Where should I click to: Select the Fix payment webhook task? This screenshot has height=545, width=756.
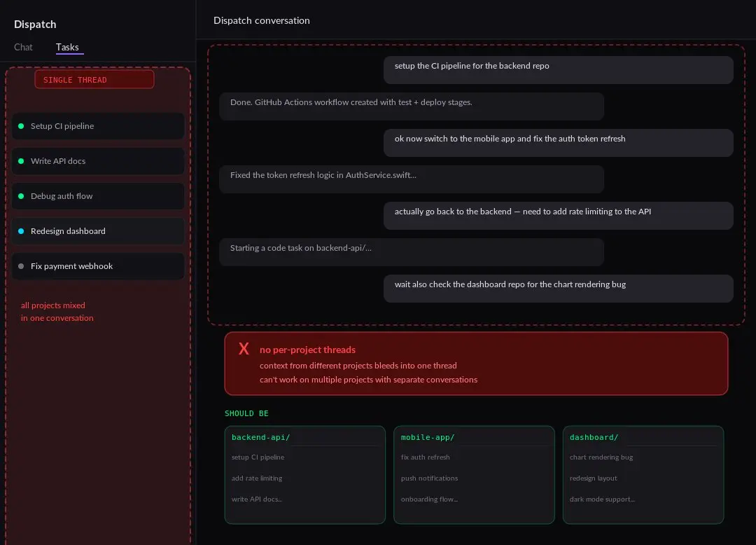coord(98,266)
